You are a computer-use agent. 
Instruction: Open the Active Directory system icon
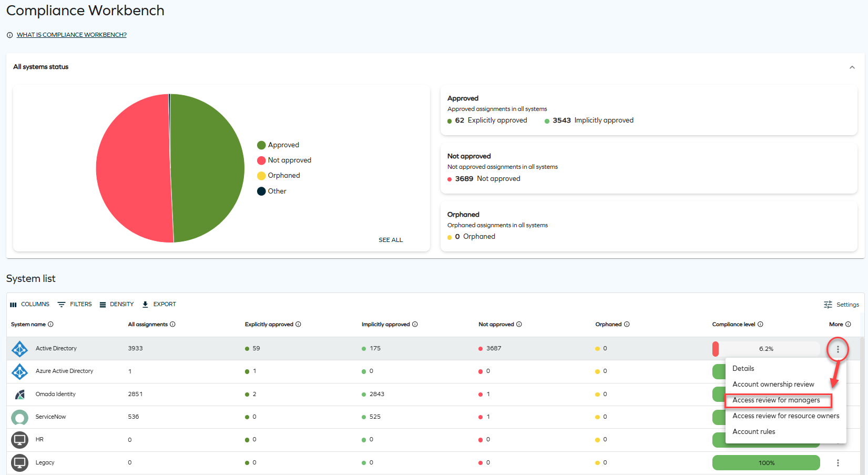tap(19, 349)
